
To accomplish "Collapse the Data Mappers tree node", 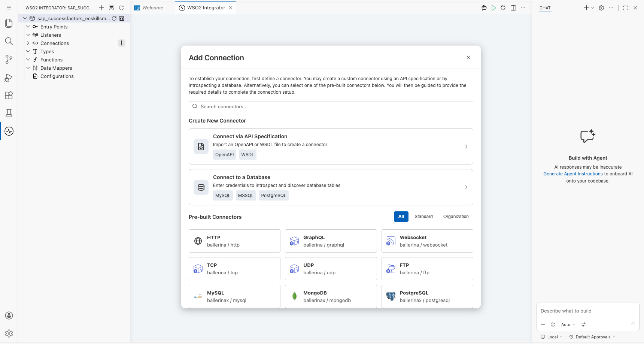I will tap(28, 68).
